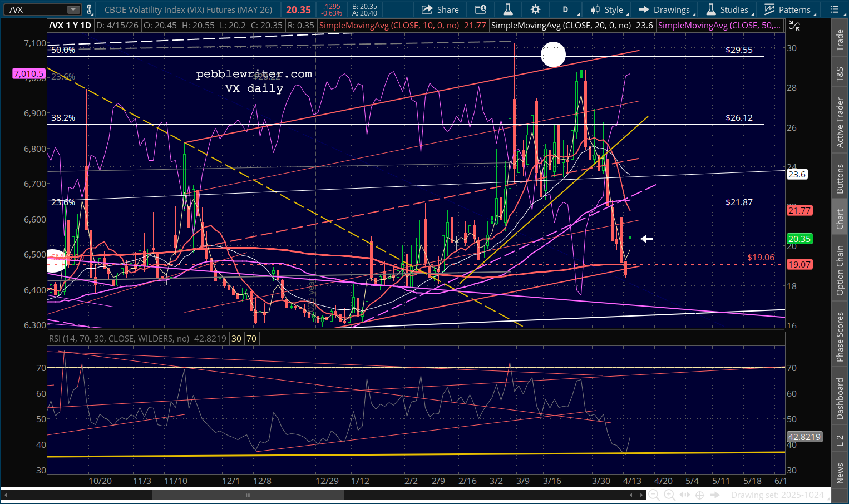The image size is (849, 504).
Task: Switch to the Option Chain sidebar tab
Action: pyautogui.click(x=840, y=270)
